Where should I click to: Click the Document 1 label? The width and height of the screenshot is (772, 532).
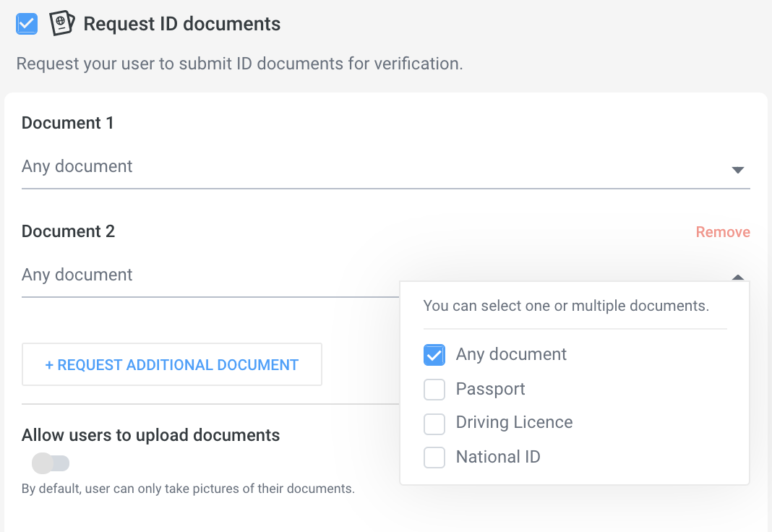(67, 123)
